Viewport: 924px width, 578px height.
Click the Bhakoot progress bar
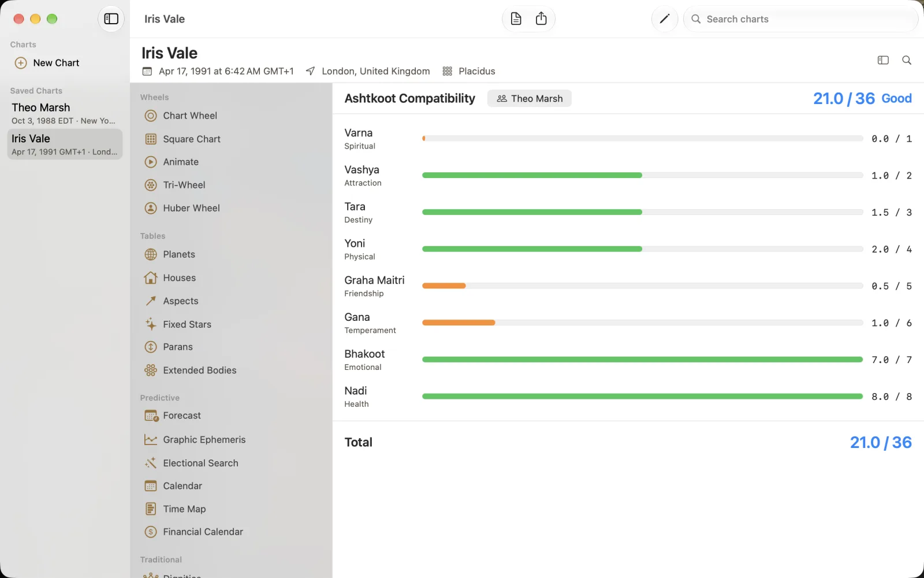click(642, 360)
